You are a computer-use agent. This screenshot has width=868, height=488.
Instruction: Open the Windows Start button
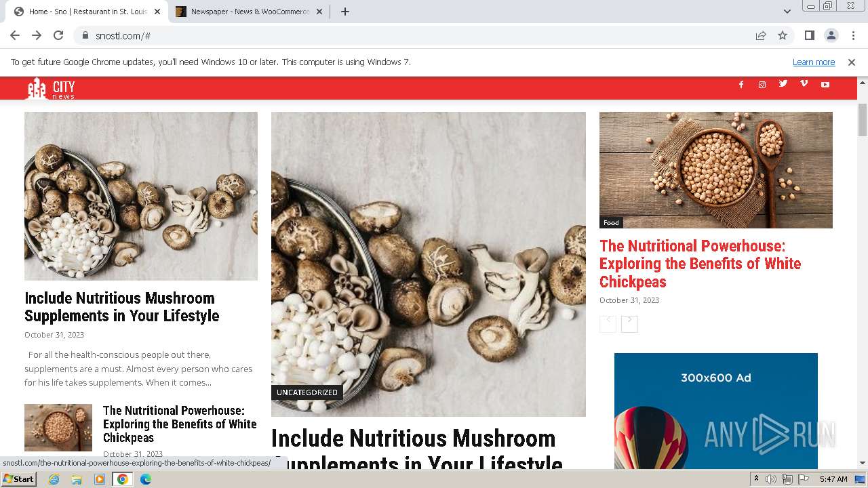point(18,479)
